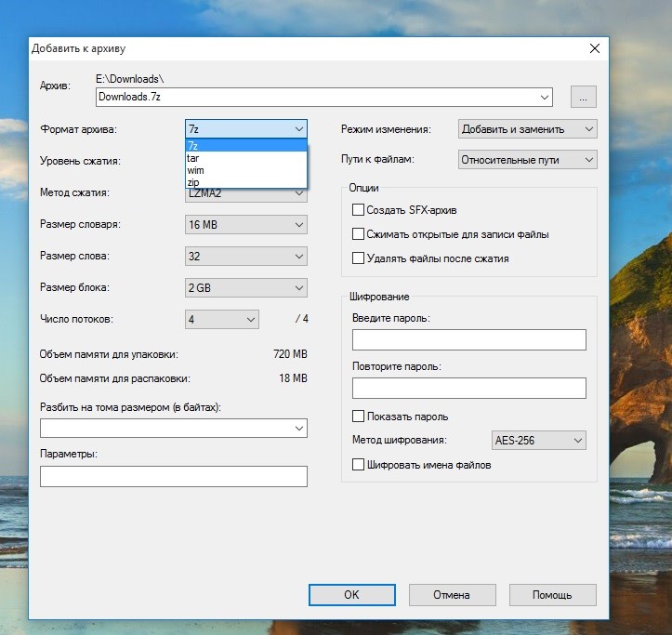Expand the Размер слова dropdown
The width and height of the screenshot is (672, 635).
pyautogui.click(x=245, y=257)
